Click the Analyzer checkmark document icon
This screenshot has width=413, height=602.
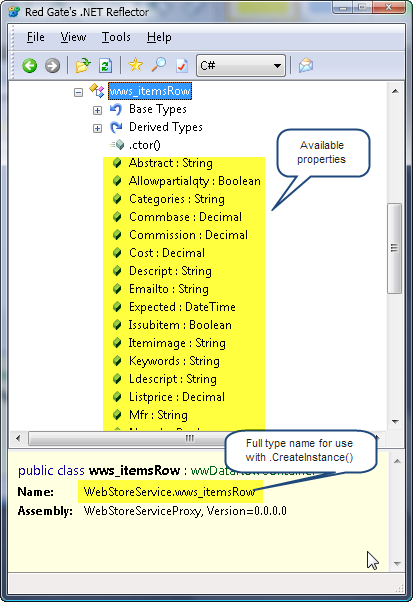[182, 66]
